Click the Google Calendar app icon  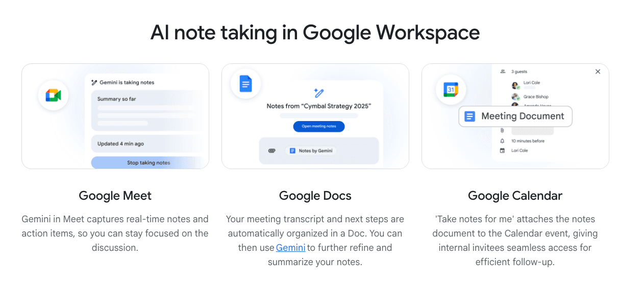coord(451,90)
